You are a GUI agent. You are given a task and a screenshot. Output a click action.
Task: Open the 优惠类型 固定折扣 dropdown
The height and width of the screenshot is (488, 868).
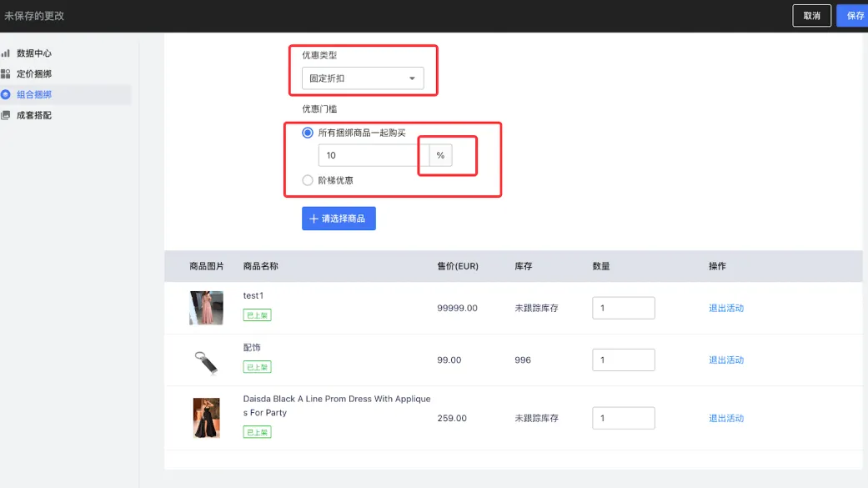pyautogui.click(x=363, y=78)
